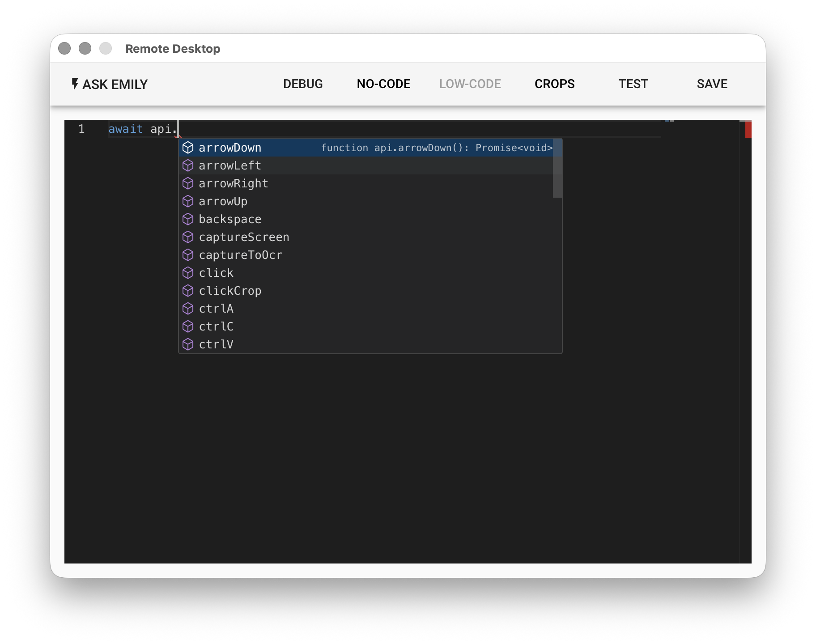Open the CROPS tab
This screenshot has height=644, width=816.
tap(554, 84)
